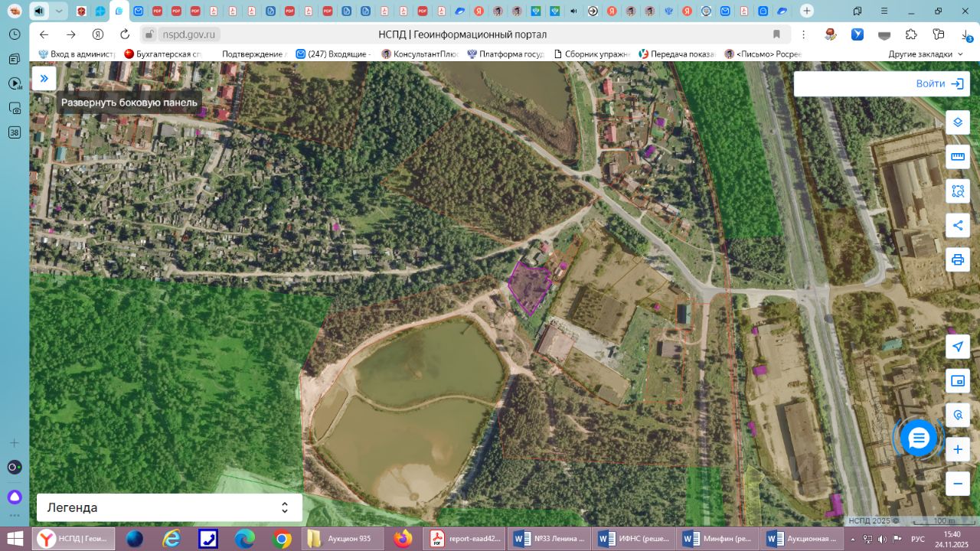Viewport: 980px width, 551px height.
Task: Switch to ИФНС (реше Word document
Action: 634,539
